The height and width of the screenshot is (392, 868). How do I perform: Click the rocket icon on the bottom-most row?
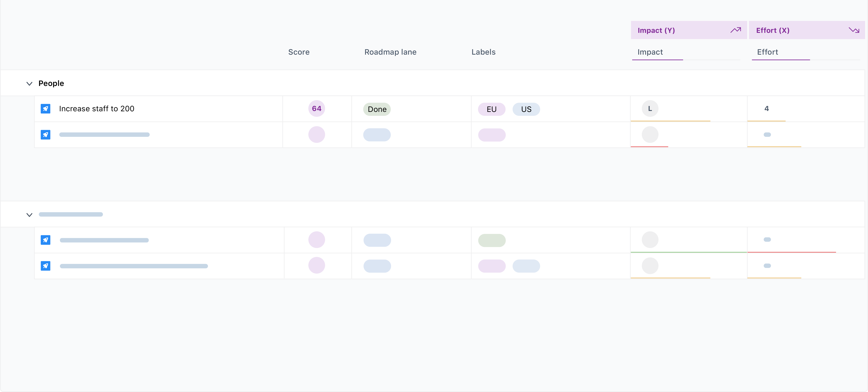tap(45, 266)
